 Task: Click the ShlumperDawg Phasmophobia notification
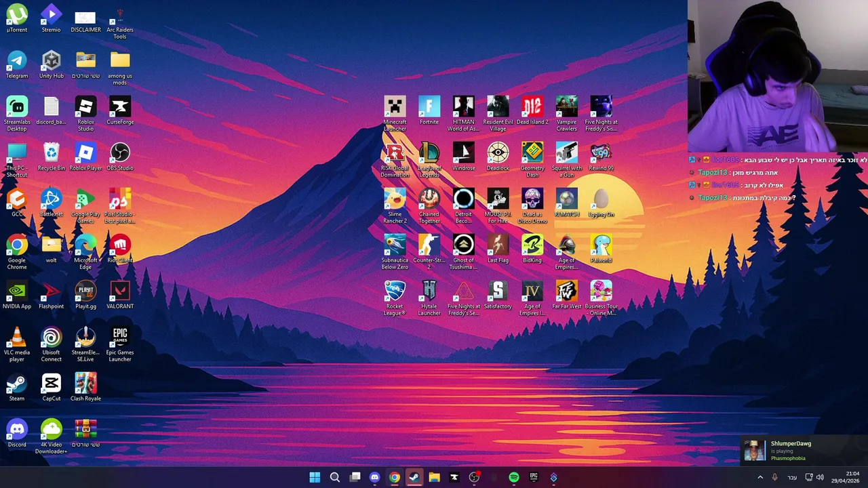804,450
